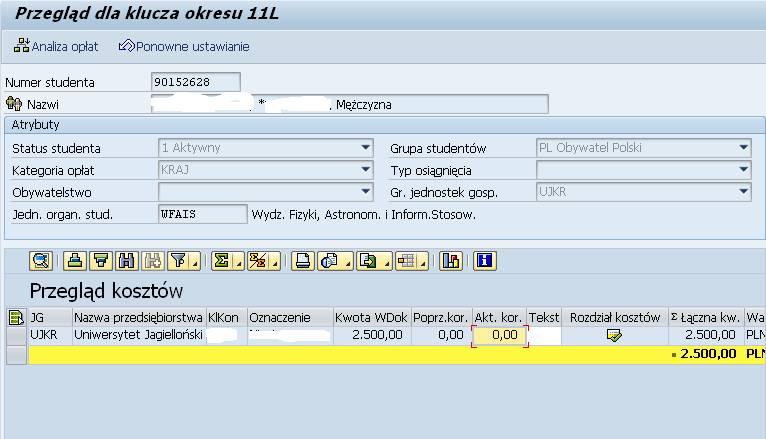Click the Przegląd kosztów heading
This screenshot has width=766, height=439.
[106, 292]
